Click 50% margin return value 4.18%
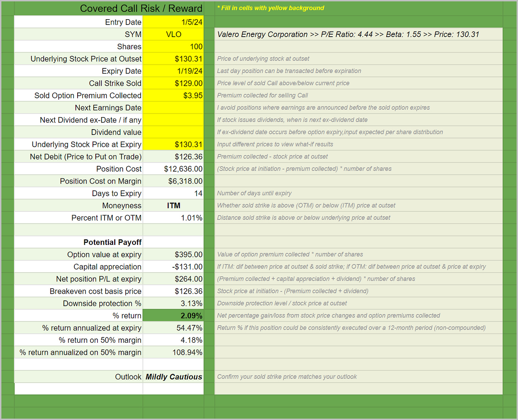518x420 pixels. tap(173, 340)
